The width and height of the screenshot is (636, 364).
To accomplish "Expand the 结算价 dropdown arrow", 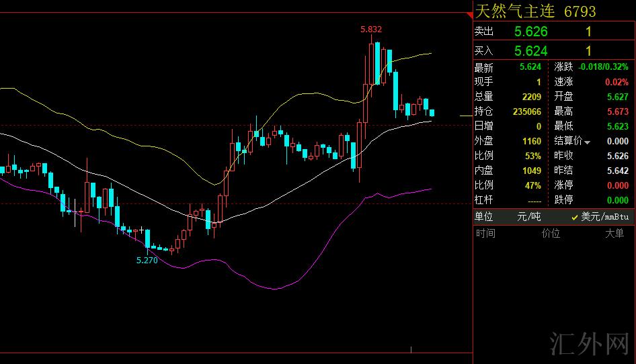I will click(x=587, y=142).
